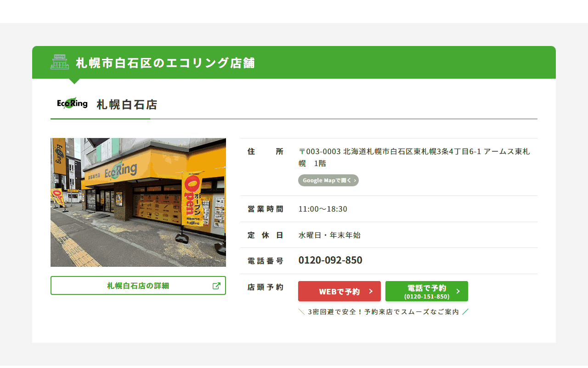This screenshot has height=368, width=588.
Task: Click the closed days text 水曜日・年末年始
Action: point(329,235)
